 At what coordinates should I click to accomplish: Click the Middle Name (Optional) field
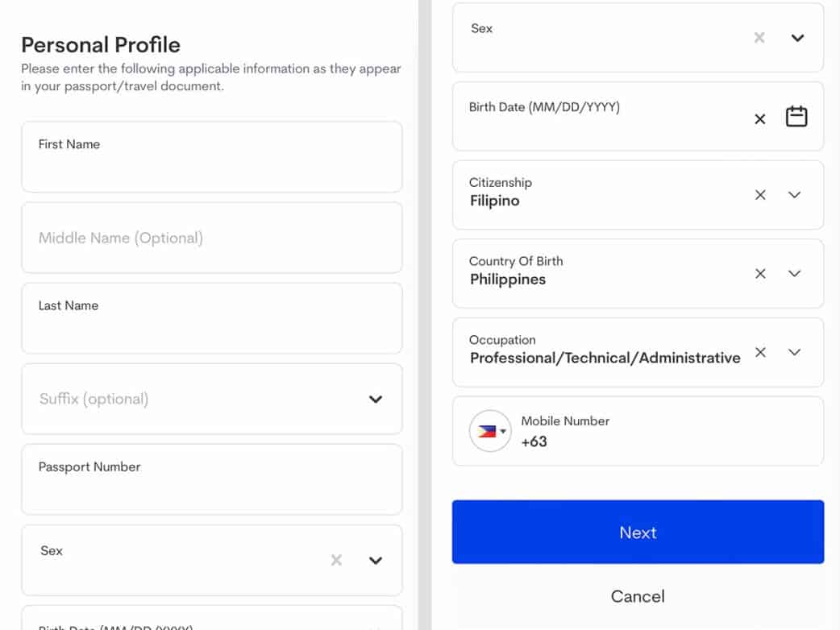pos(211,238)
